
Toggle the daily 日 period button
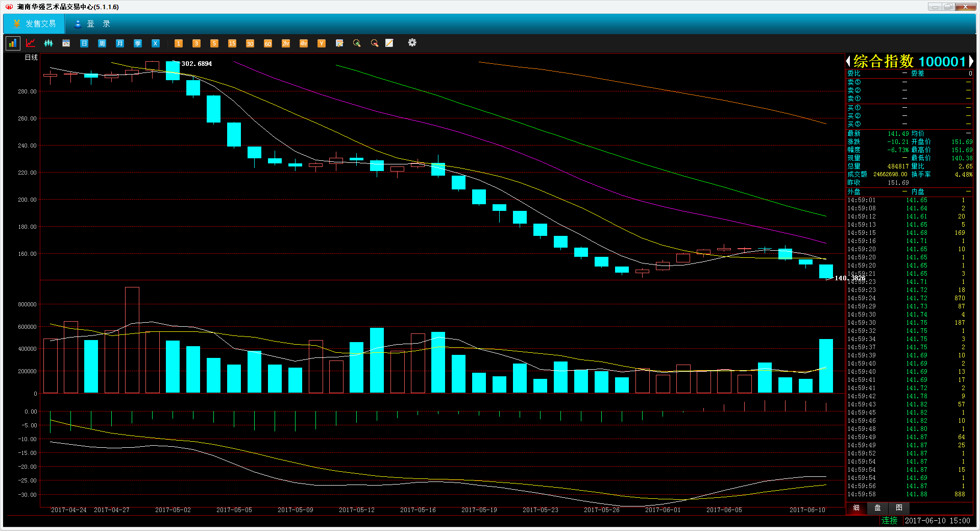click(x=84, y=43)
